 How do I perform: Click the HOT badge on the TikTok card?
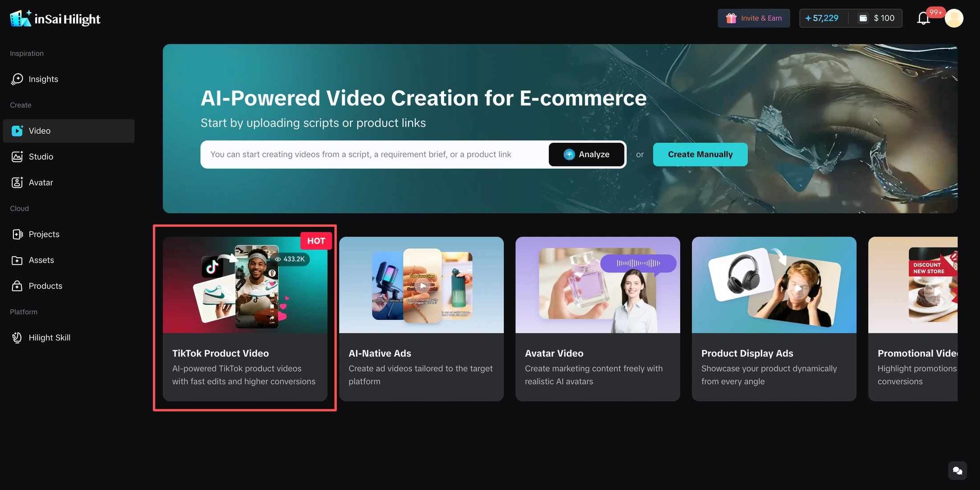pos(316,241)
